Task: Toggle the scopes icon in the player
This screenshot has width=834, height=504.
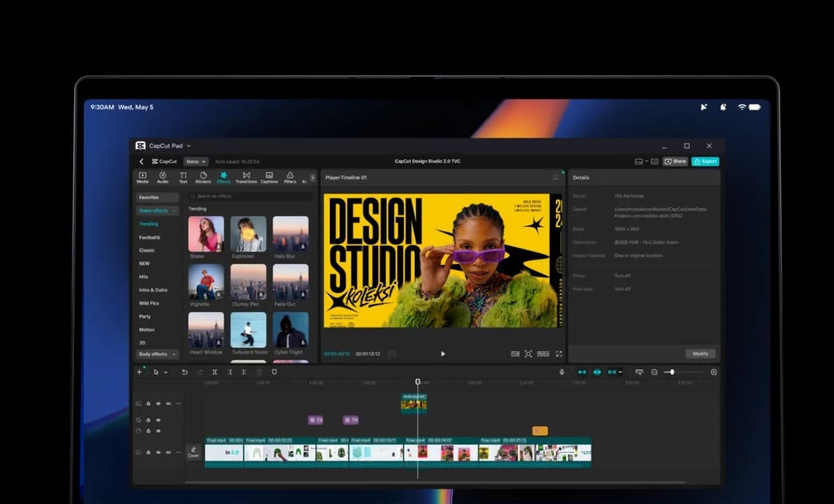Action: (x=515, y=354)
